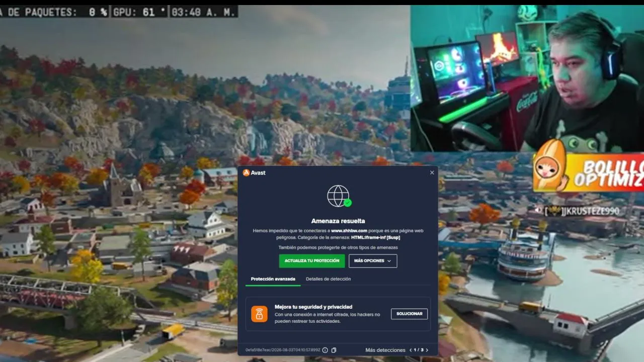Screen dimensions: 644x362
Task: Click the streamer webcam feed
Action: tap(527, 78)
